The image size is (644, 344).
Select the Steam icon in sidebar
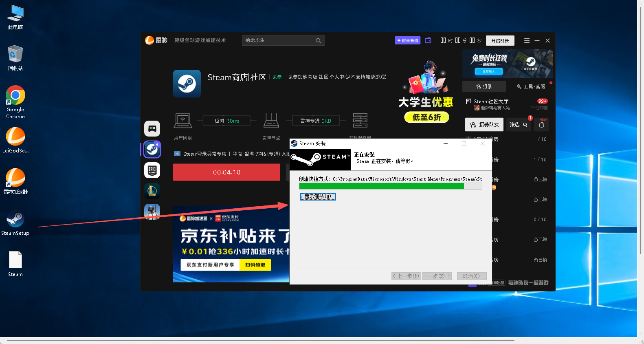(152, 150)
